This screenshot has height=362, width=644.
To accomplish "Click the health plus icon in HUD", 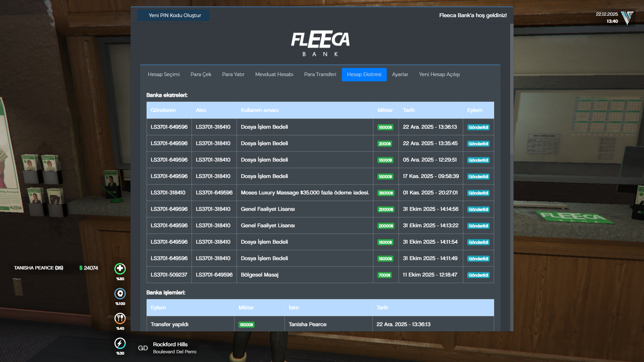I will pyautogui.click(x=120, y=268).
